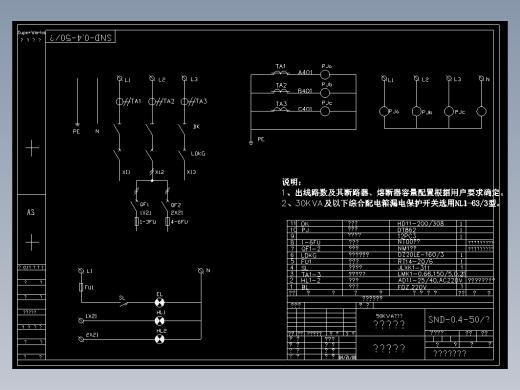Click the PJ code cell in the parts table
This screenshot has height=390, width=520.
pos(305,230)
